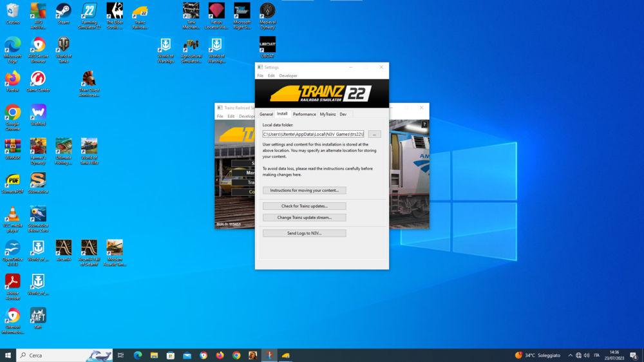Select the UBOAT desktop shortcut
Viewport: 644px width, 362px height.
pyautogui.click(x=267, y=48)
